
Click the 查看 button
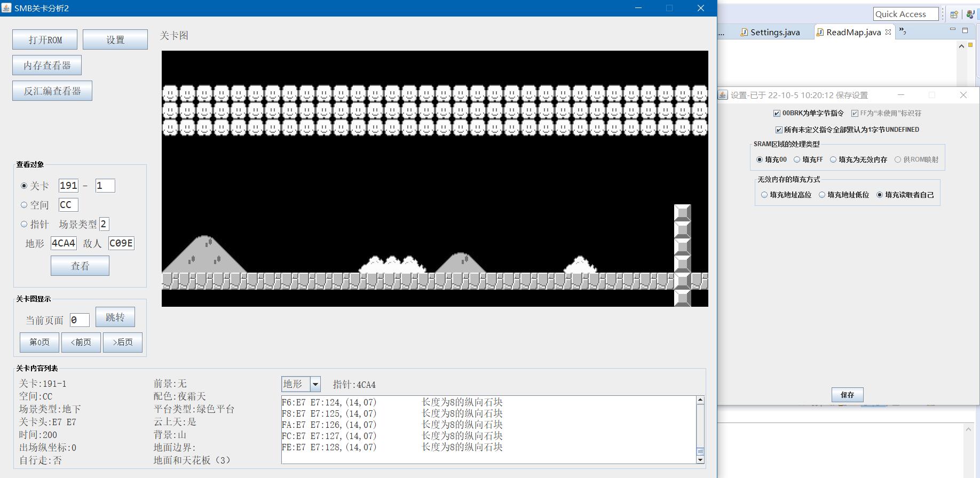[x=80, y=266]
